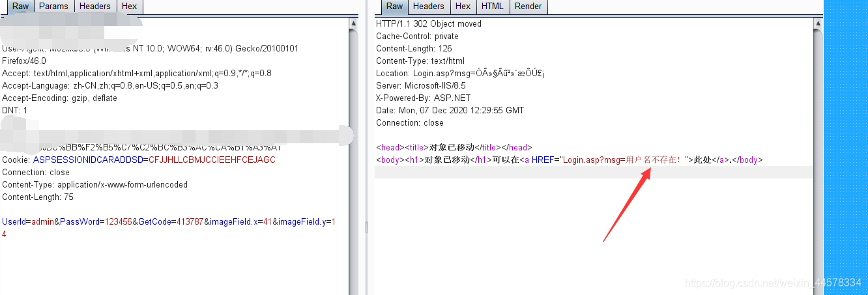Click the red 用户名不存在 message text

654,160
